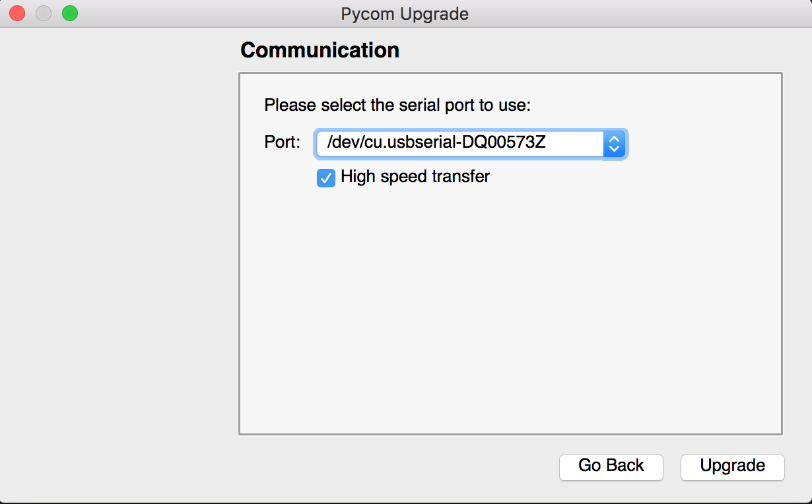Select the /dev/cu.usbserial-DQ00573Z port text

pyautogui.click(x=436, y=142)
